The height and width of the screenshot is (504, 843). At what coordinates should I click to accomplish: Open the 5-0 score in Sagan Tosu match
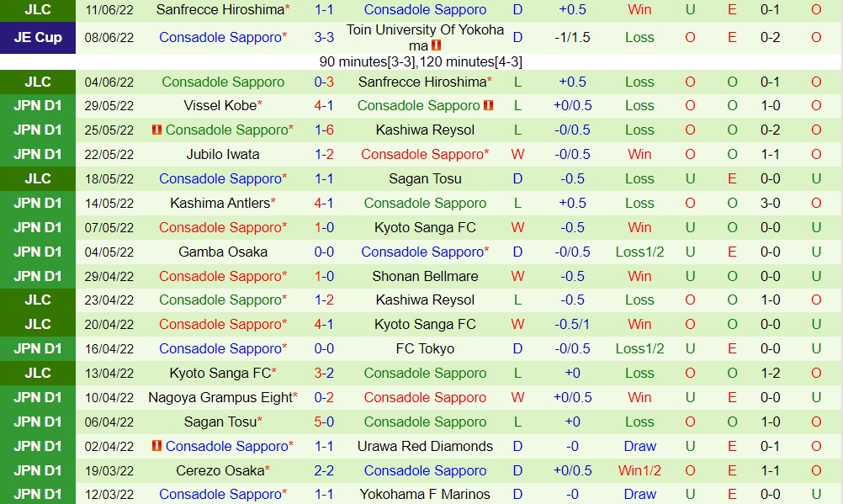324,422
